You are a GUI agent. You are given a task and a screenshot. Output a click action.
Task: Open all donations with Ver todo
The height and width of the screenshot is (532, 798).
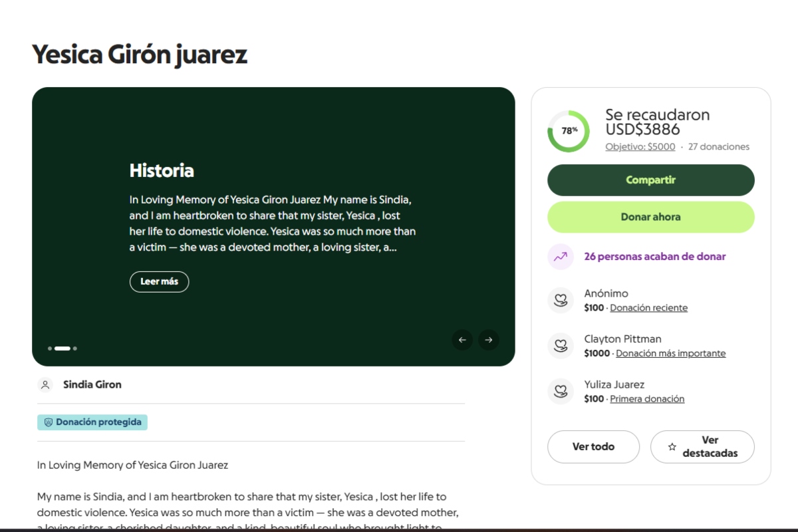[593, 447]
